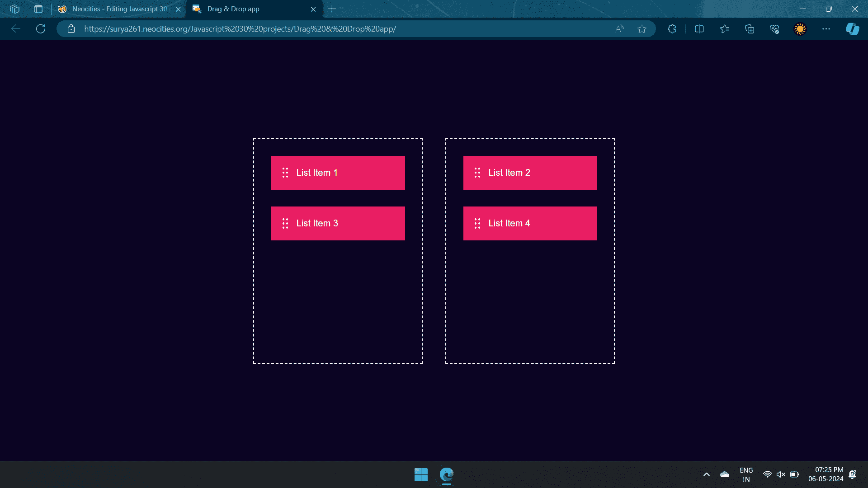This screenshot has width=868, height=488.
Task: Show hidden system tray icons chevron
Action: tap(707, 474)
